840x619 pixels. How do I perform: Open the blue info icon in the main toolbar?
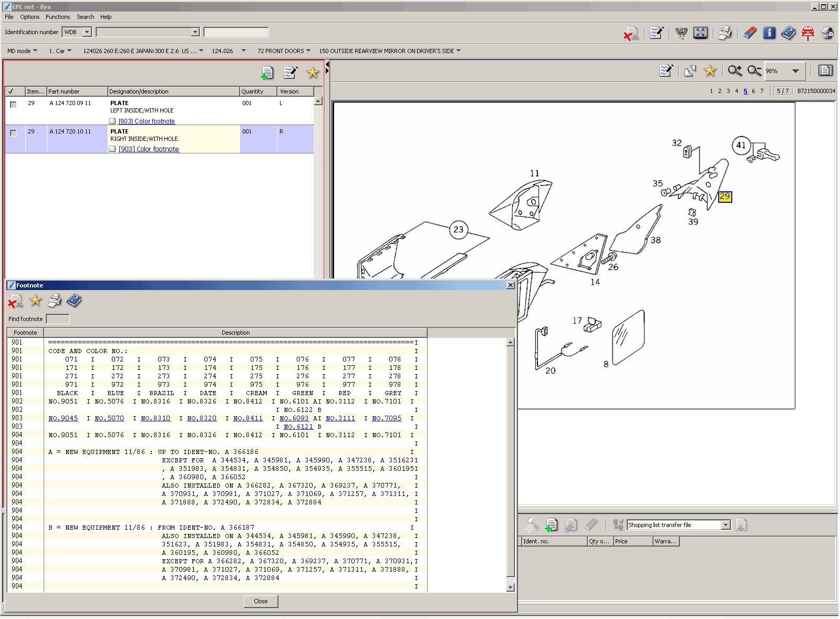(770, 33)
